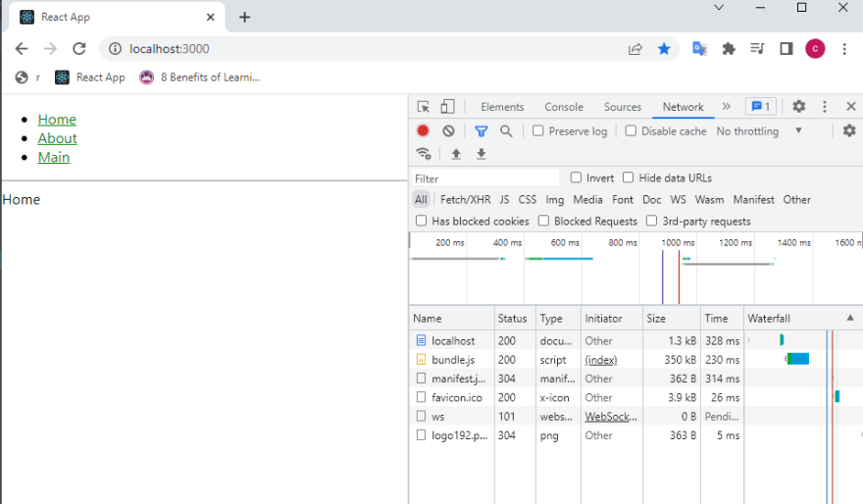Export HAR file download icon

482,154
